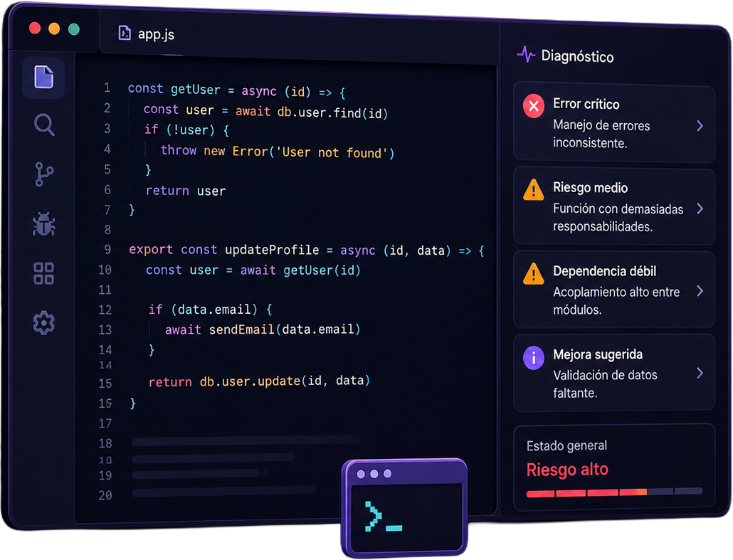Expand the Error crítico card chevron
Screen dimensions: 733x560
coord(700,125)
